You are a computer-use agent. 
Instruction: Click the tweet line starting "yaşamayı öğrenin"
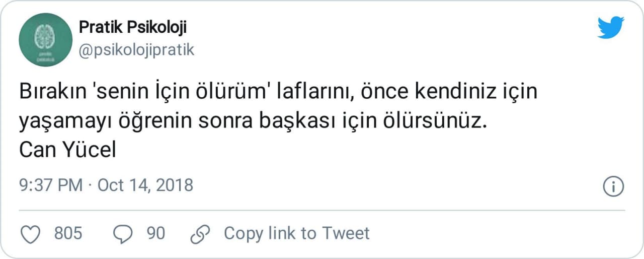point(253,122)
